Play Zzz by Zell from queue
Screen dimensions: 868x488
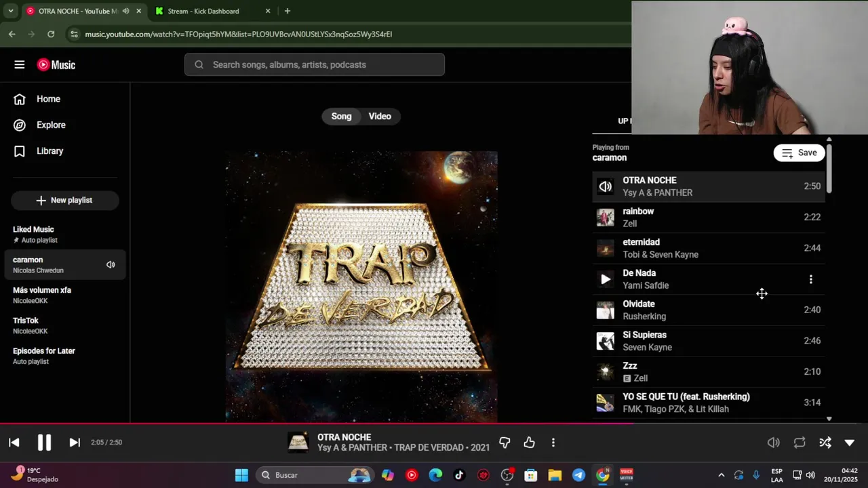pos(709,371)
